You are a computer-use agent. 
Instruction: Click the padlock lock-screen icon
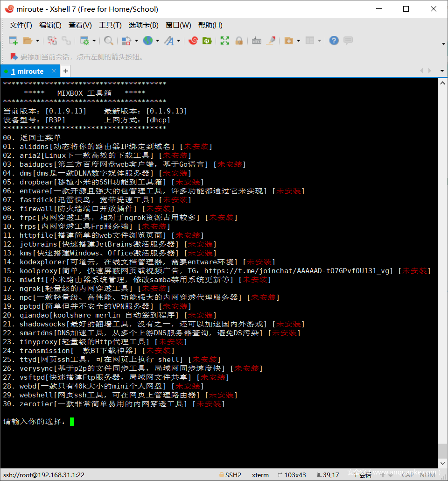[239, 41]
